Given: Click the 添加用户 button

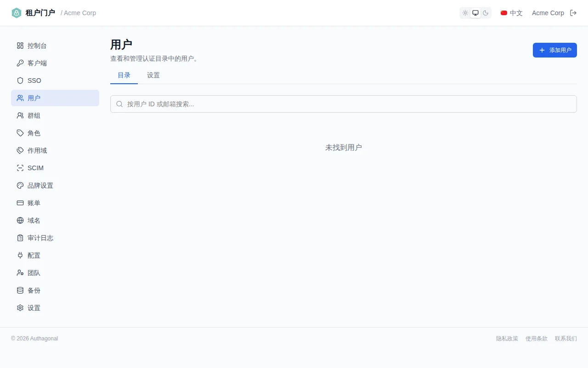Looking at the screenshot, I should pos(555,50).
